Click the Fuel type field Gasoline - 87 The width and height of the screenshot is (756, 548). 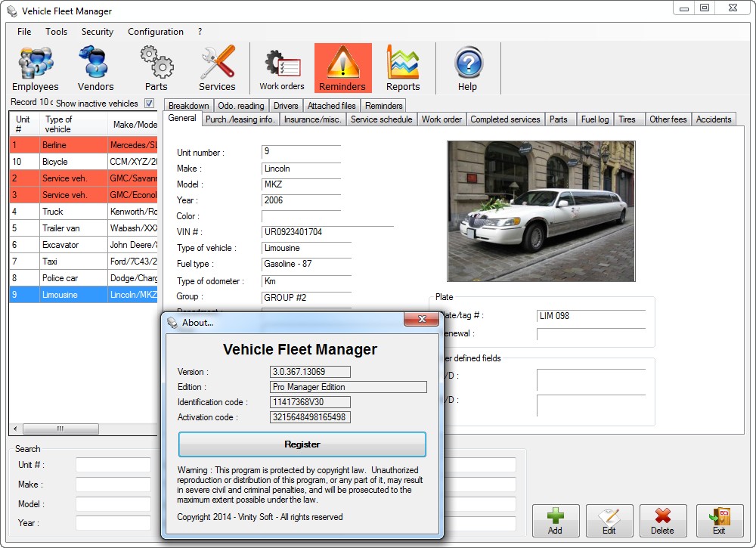[307, 264]
